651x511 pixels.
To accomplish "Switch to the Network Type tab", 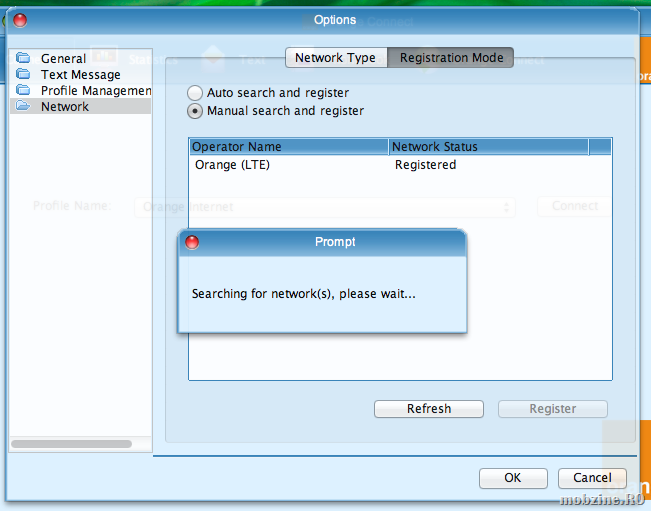I will coord(335,58).
